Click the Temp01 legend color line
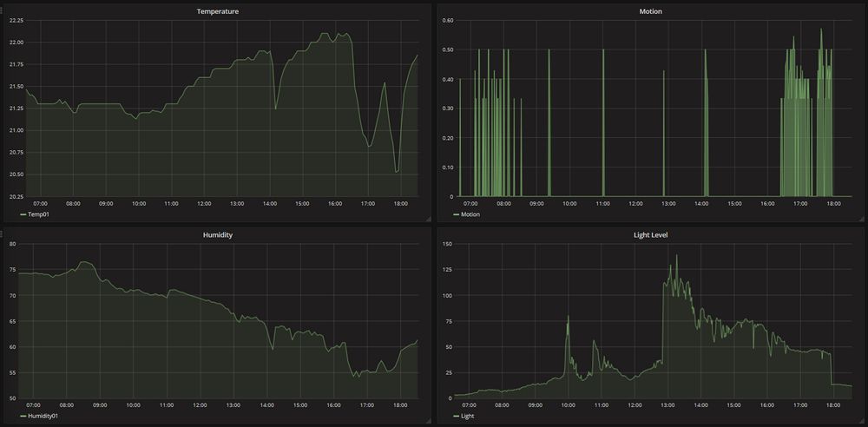The width and height of the screenshot is (868, 427). pyautogui.click(x=23, y=214)
